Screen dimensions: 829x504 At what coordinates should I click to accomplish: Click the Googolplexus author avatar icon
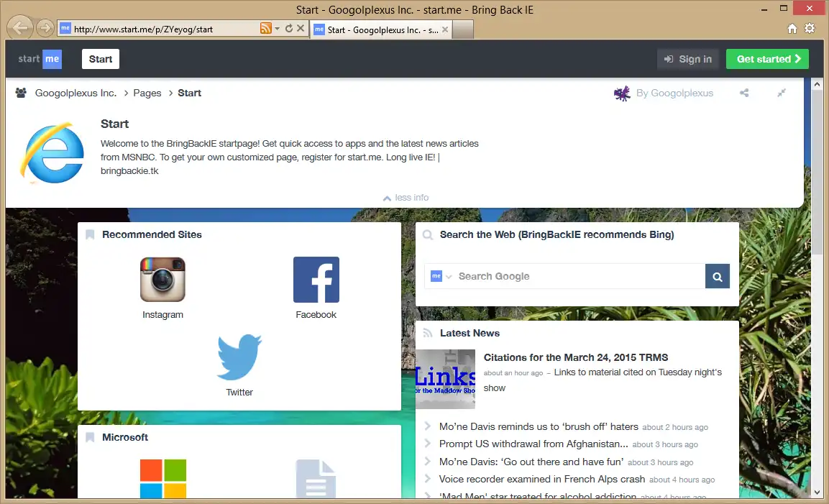(622, 93)
